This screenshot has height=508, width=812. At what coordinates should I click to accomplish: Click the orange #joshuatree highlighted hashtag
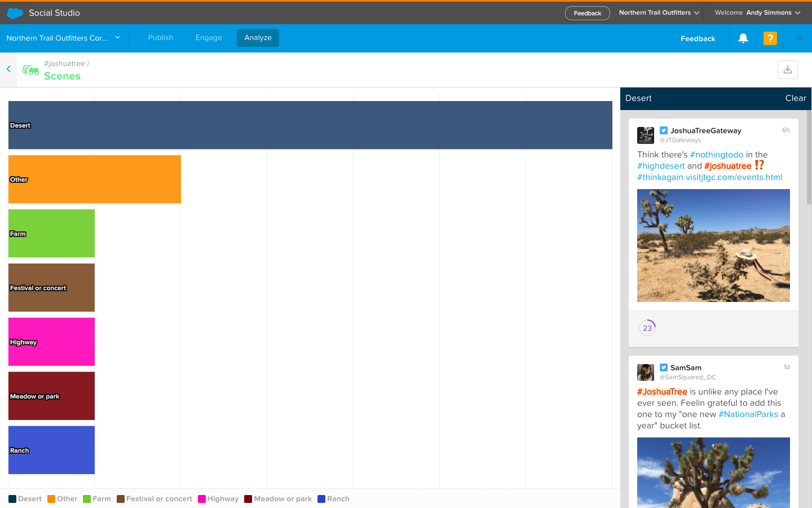point(728,166)
